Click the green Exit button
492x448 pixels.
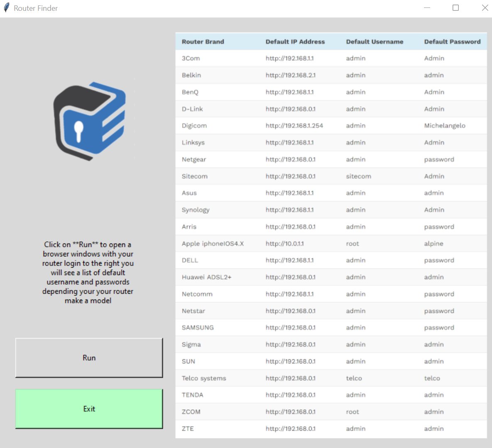(x=89, y=409)
